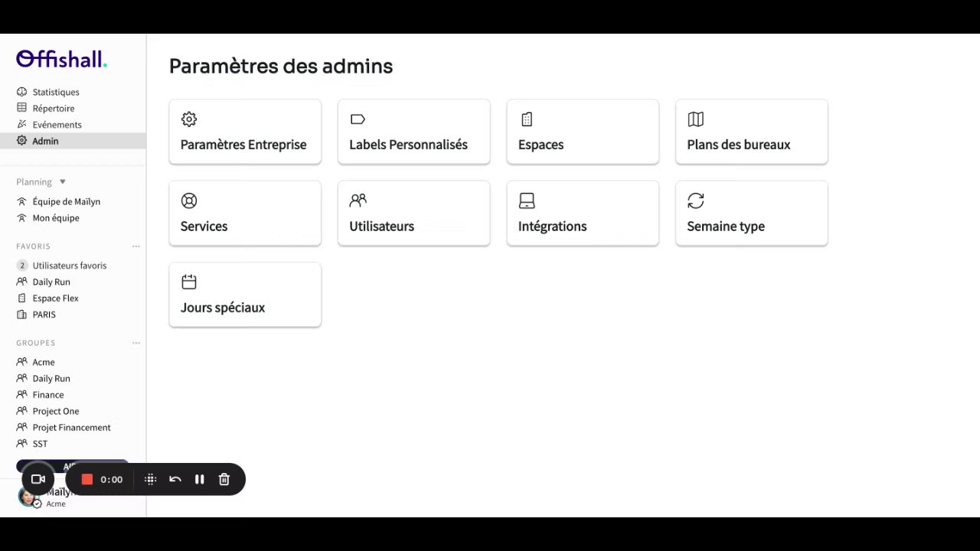
Task: Click the Services lifebuoy icon
Action: pos(189,201)
